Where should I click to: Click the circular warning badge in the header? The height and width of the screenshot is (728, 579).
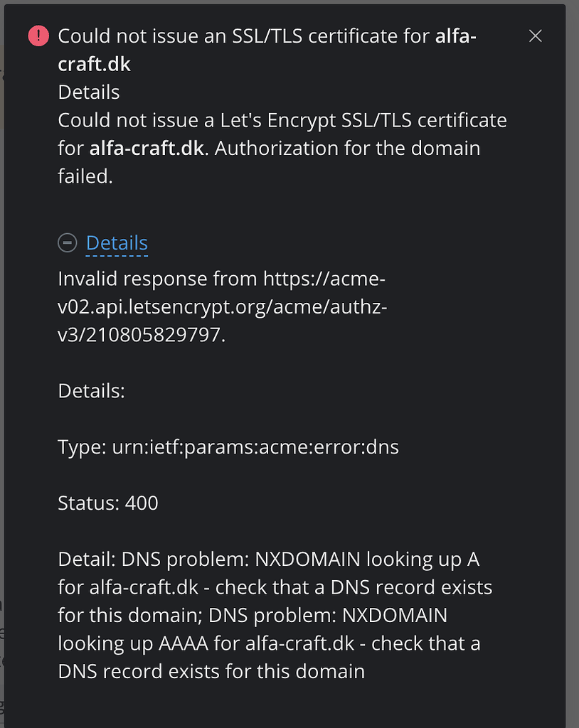tap(38, 36)
